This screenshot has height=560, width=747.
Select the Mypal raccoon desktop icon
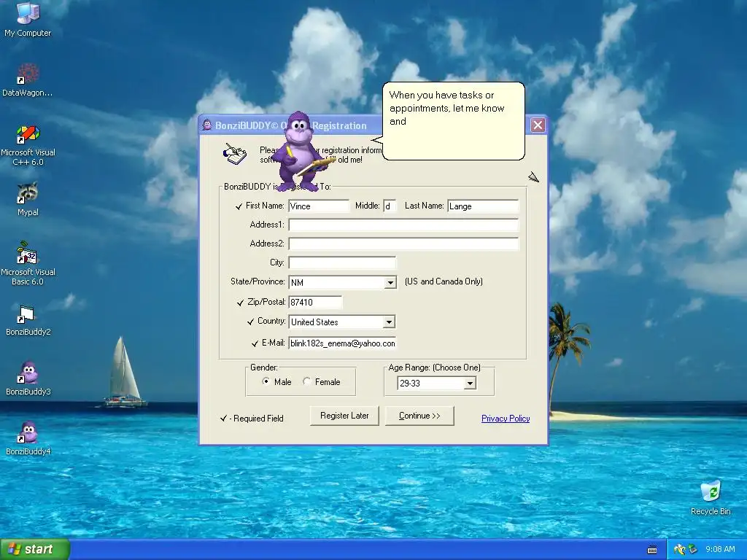tap(28, 198)
